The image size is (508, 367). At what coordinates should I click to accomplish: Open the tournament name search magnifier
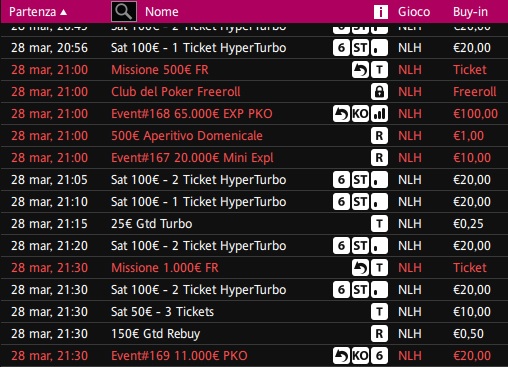coord(124,12)
